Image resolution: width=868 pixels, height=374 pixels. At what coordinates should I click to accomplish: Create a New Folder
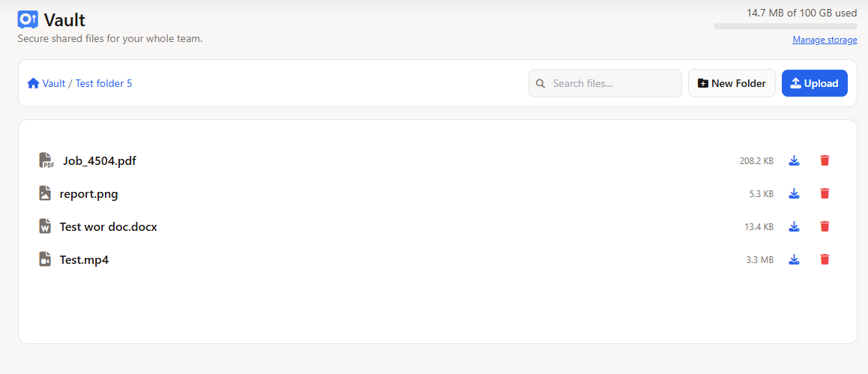click(732, 83)
